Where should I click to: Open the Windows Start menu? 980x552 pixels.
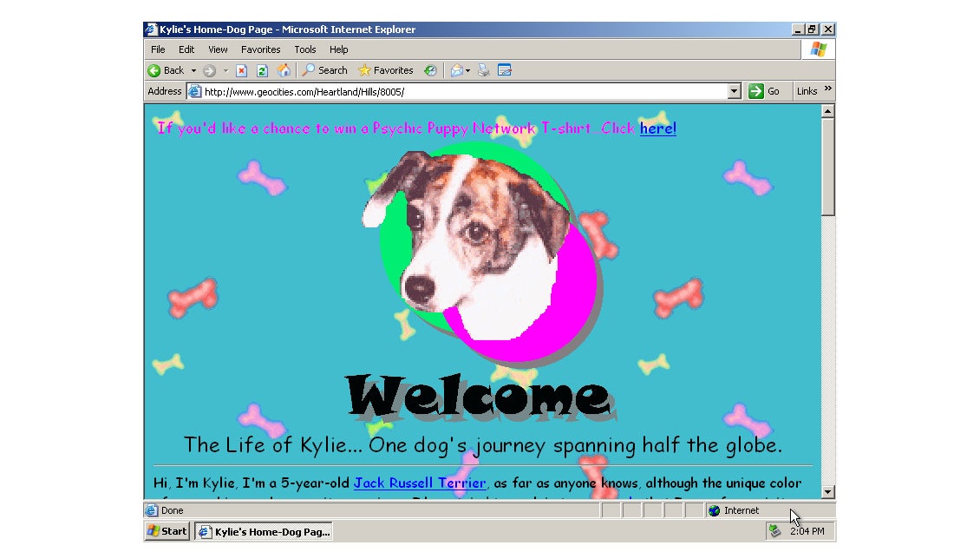[x=166, y=530]
